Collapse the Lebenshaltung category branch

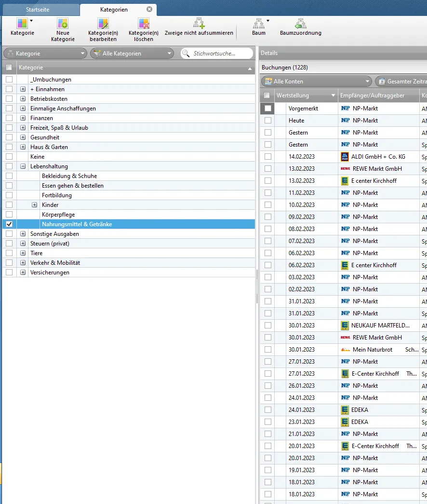pyautogui.click(x=23, y=166)
